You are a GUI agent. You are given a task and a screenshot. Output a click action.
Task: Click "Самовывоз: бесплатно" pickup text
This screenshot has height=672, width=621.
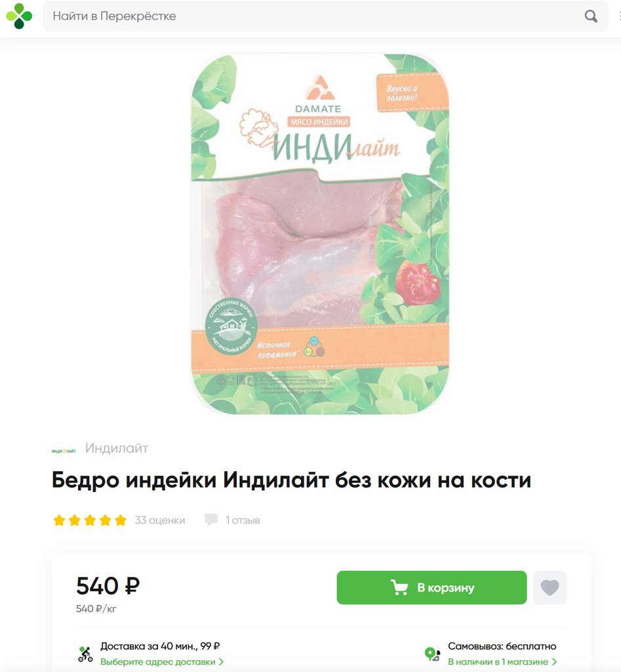(x=502, y=646)
